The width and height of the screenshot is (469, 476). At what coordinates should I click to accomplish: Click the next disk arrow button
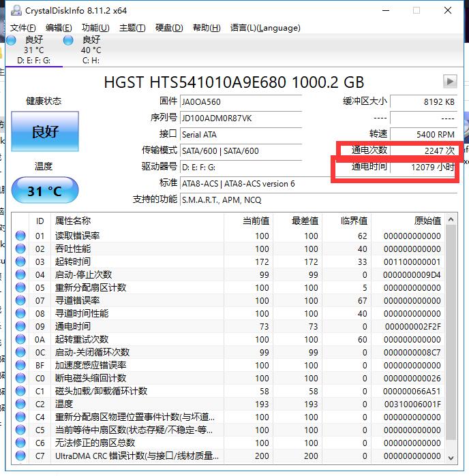(x=449, y=82)
